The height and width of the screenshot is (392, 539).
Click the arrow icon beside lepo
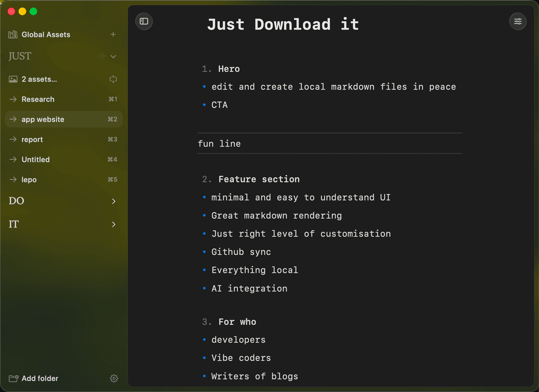tap(13, 179)
